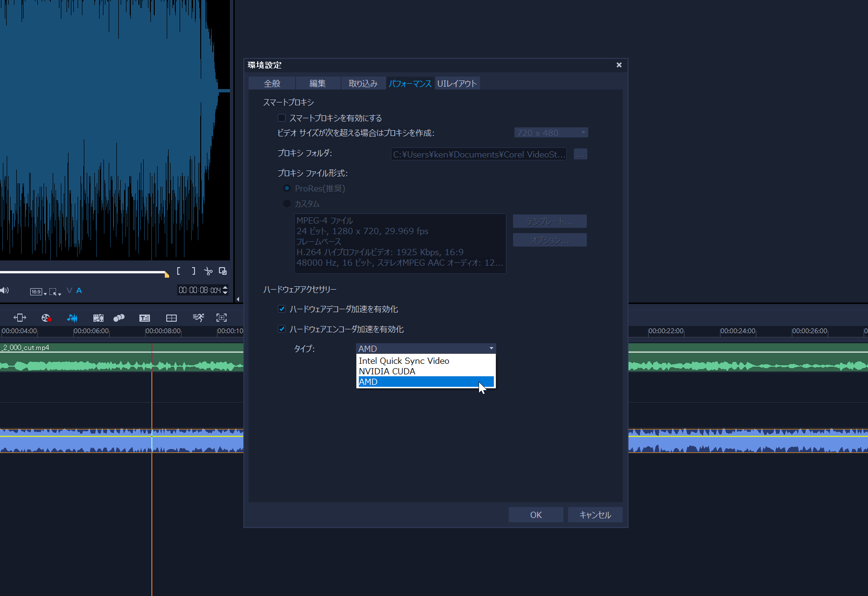868x596 pixels.
Task: Choose Intel Quick Sync Video option
Action: click(426, 360)
